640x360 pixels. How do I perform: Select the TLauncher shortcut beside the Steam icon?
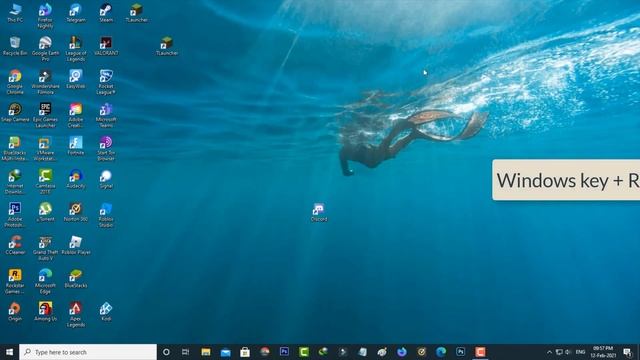tap(136, 13)
